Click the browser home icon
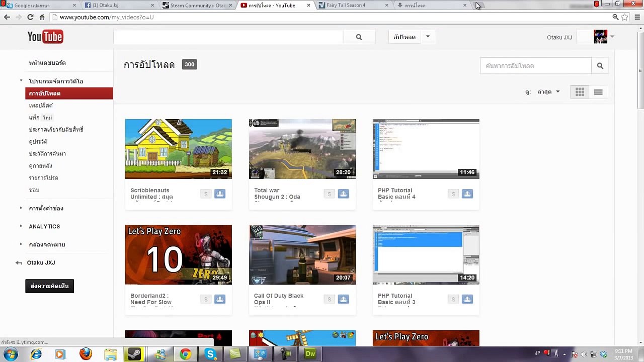The image size is (644, 362). point(42,17)
